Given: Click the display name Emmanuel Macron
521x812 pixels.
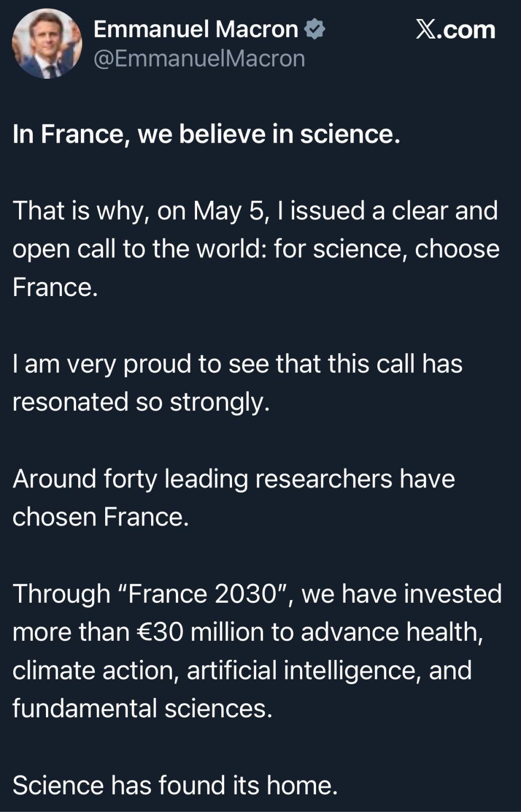Looking at the screenshot, I should click(196, 29).
